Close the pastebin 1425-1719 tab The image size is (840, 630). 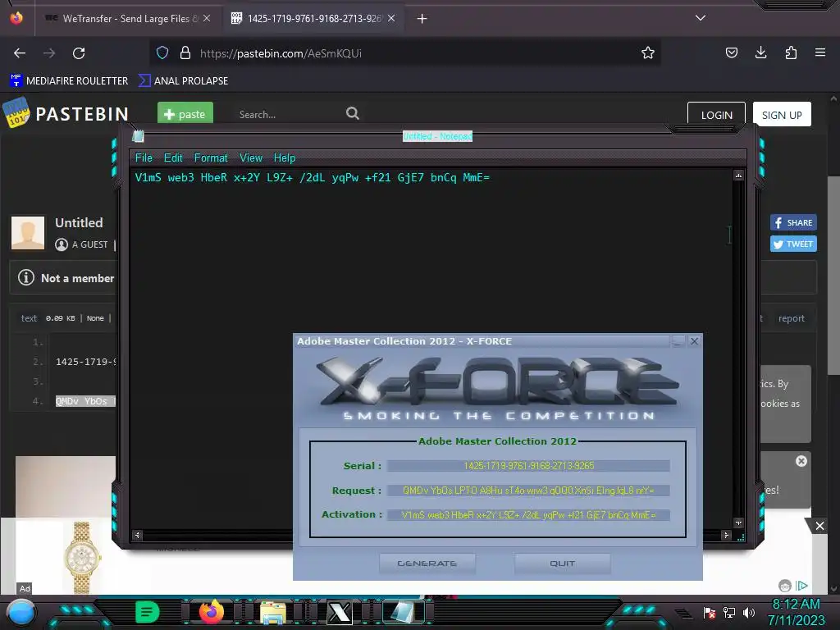click(391, 18)
